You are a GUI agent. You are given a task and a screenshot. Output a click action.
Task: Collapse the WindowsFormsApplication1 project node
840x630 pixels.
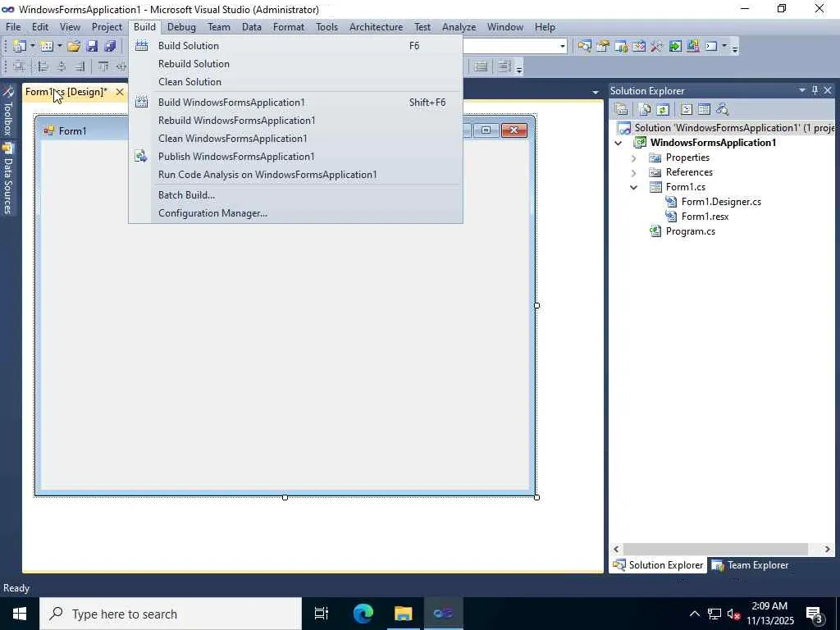[619, 143]
